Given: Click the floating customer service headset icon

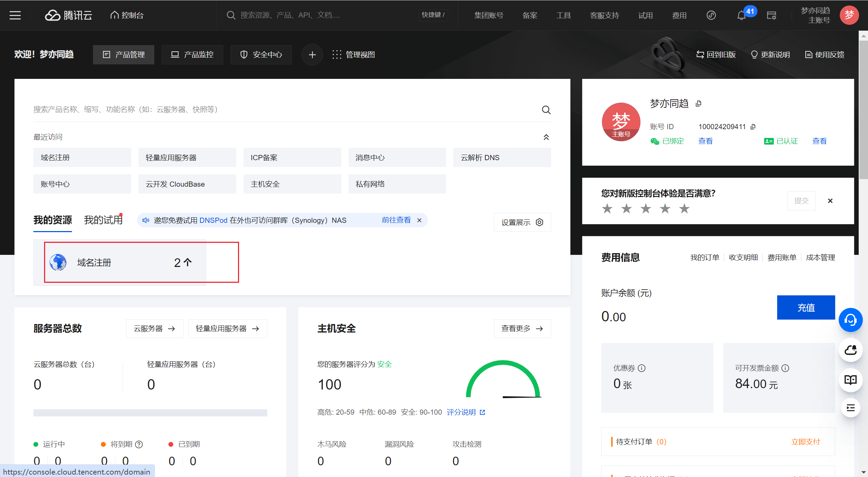Looking at the screenshot, I should (x=850, y=320).
